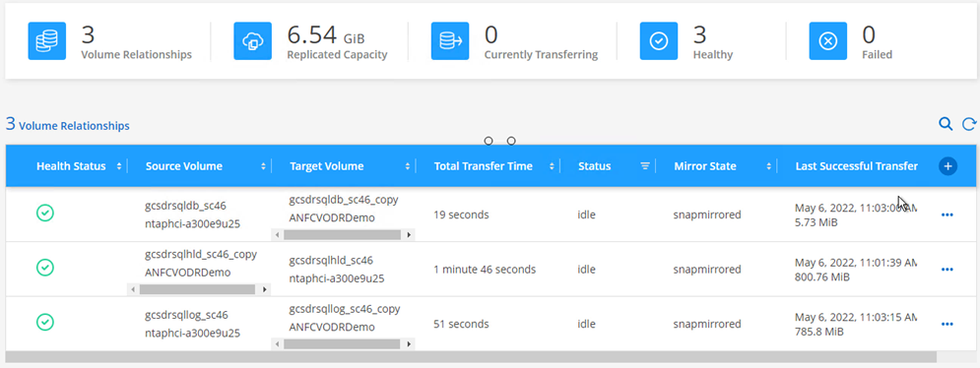Click health check icon for gcsdrsqldb_sc46
This screenshot has height=368, width=980.
(45, 214)
